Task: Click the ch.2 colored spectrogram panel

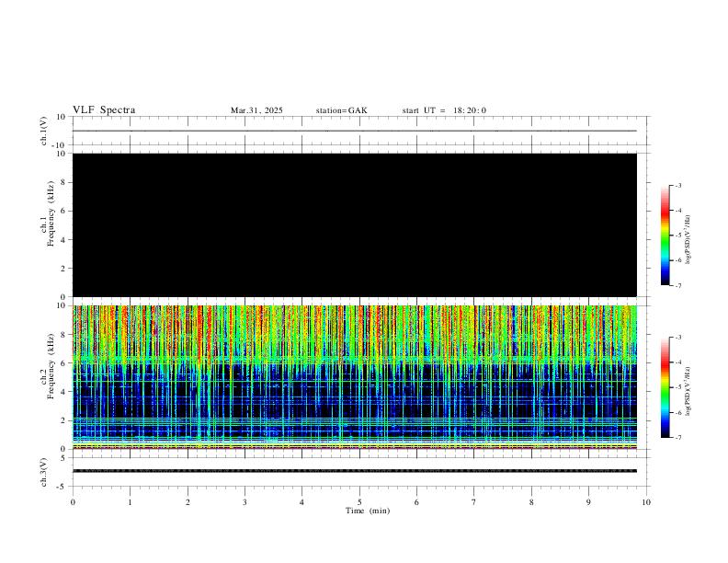Action: click(355, 377)
